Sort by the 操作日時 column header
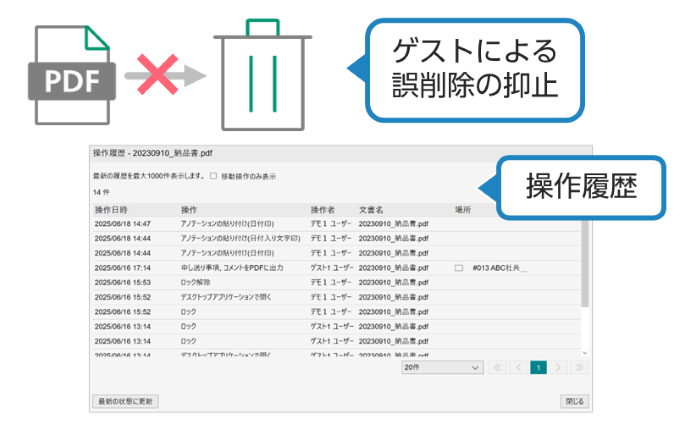Image resolution: width=686 pixels, height=431 pixels. click(x=111, y=210)
